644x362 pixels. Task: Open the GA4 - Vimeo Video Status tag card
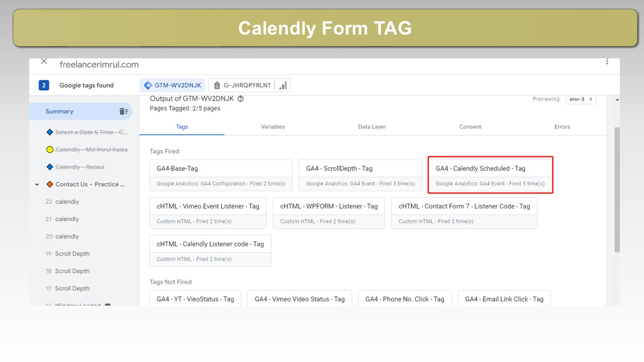click(300, 298)
